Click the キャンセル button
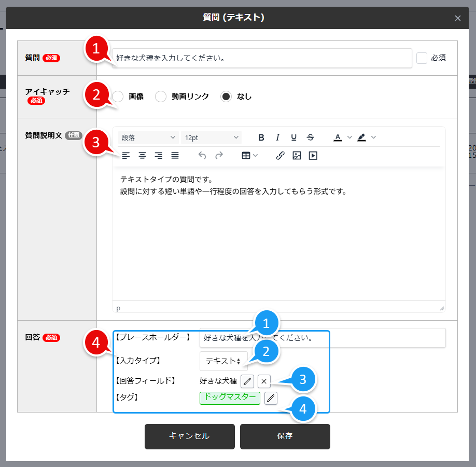The image size is (476, 467). point(189,436)
